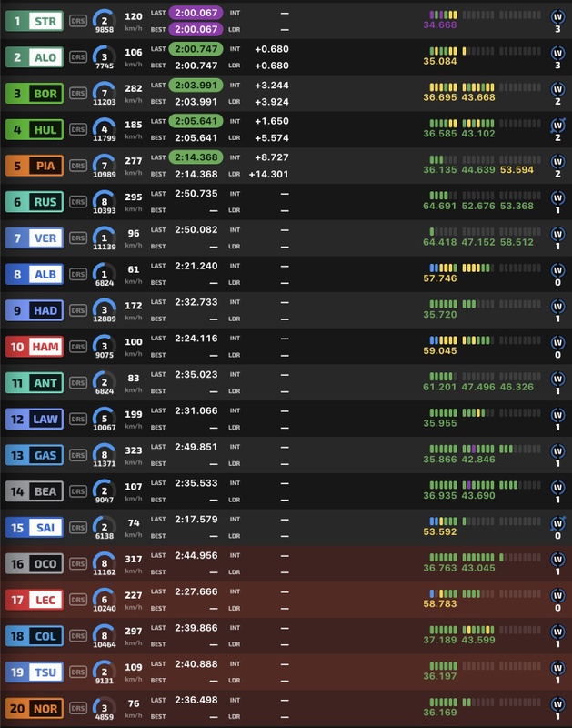This screenshot has height=728, width=572.
Task: Click the position 7 VER driver tag
Action: pyautogui.click(x=33, y=238)
